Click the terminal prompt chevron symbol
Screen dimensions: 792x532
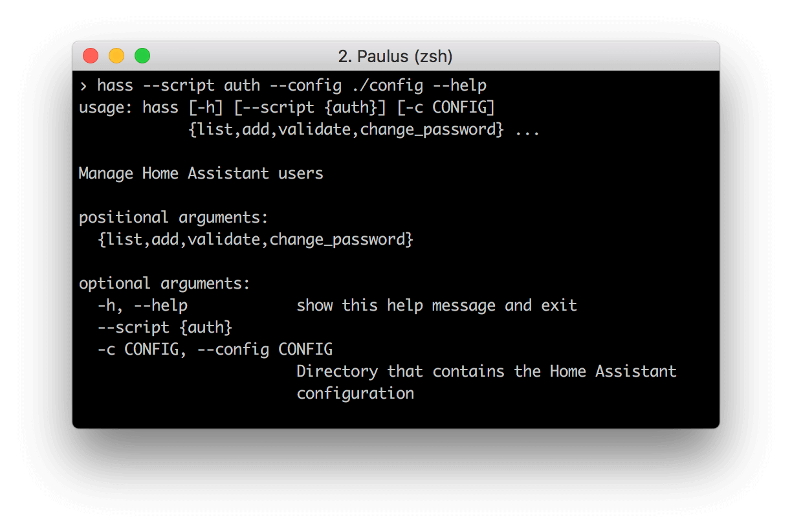click(83, 85)
